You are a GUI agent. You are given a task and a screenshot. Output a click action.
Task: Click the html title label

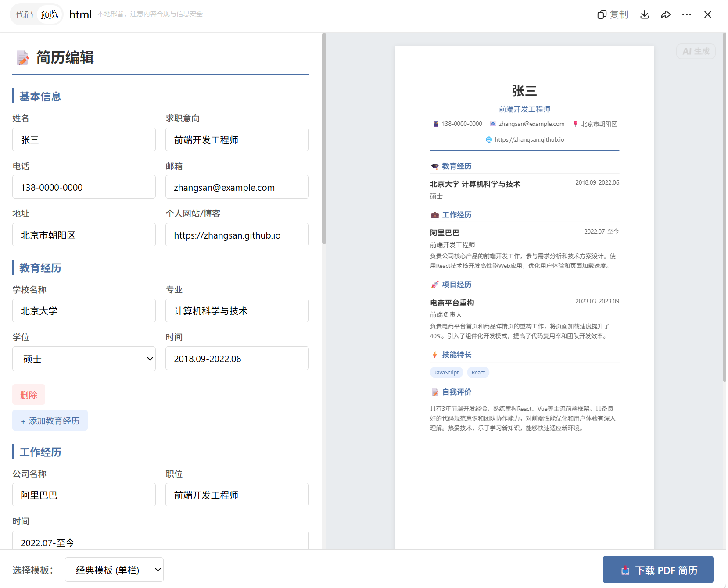(x=80, y=14)
